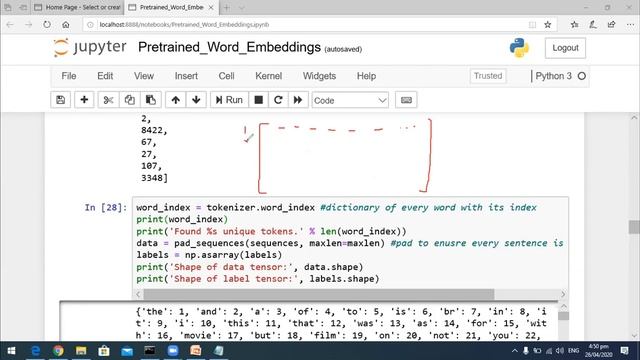Run the selected cell
This screenshot has height=360, width=640.
coord(229,100)
